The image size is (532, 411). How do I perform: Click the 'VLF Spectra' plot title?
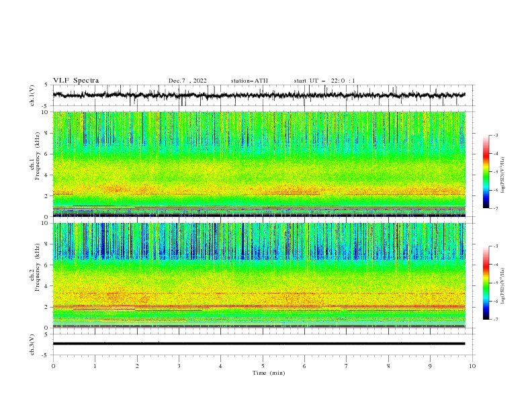(x=76, y=81)
